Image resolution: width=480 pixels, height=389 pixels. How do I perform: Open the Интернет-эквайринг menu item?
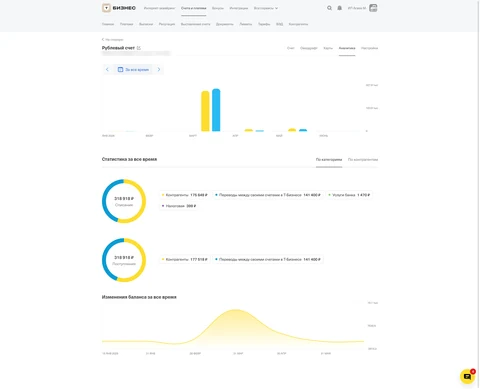pos(159,8)
